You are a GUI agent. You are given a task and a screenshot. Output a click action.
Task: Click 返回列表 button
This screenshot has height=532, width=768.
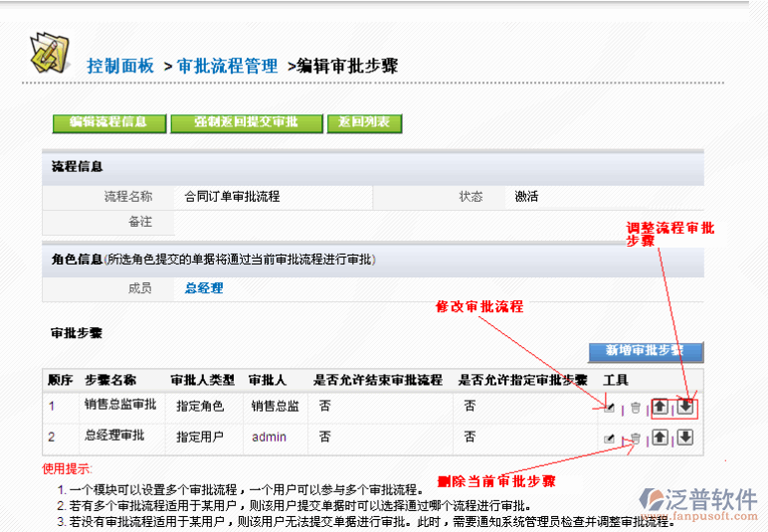[365, 123]
